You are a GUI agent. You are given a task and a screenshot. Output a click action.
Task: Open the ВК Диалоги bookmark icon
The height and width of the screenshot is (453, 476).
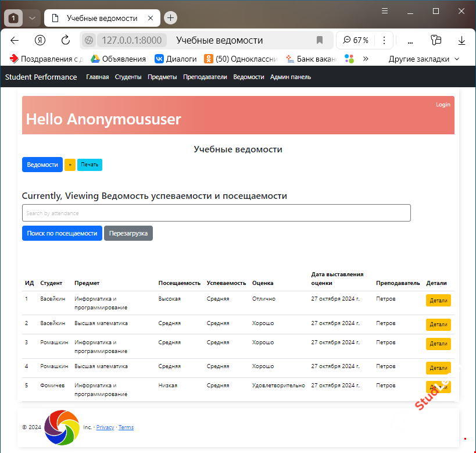pyautogui.click(x=159, y=58)
